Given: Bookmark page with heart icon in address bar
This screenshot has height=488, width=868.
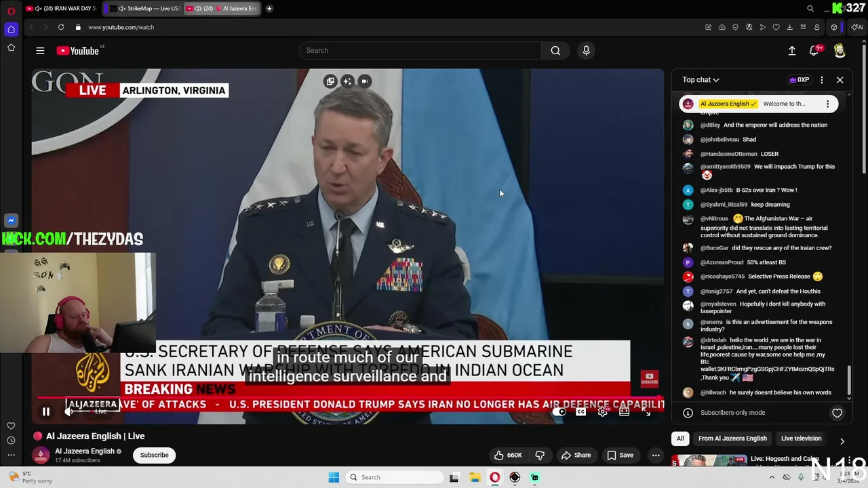Looking at the screenshot, I should 776,27.
